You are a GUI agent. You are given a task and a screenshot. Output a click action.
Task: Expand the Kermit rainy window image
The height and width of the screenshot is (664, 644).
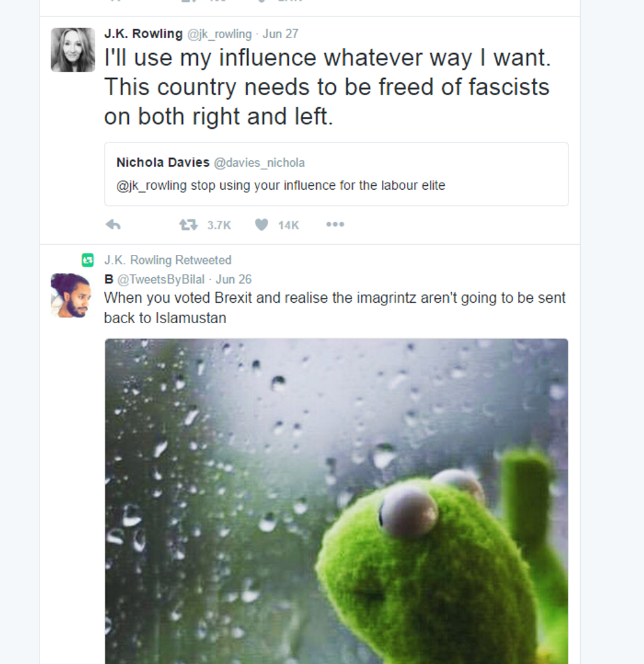coord(336,501)
